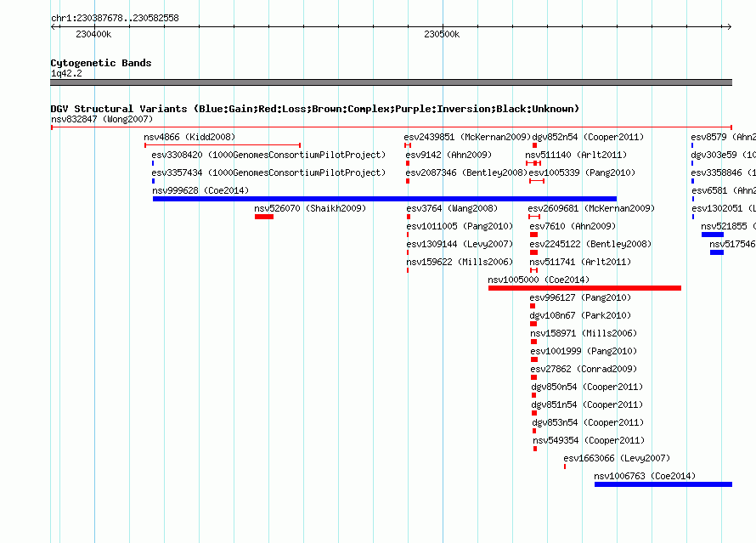Select the nsv4866 (Kidd2008) variant label

point(189,137)
